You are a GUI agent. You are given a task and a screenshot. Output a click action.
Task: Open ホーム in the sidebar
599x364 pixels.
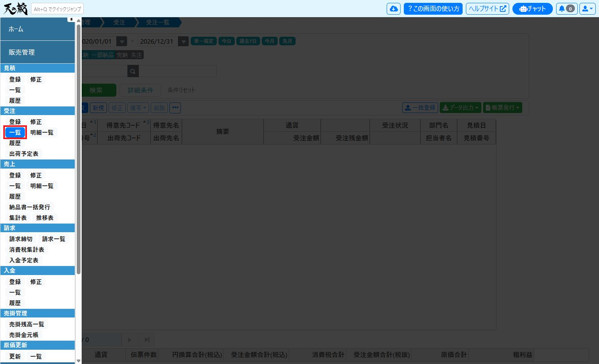pos(38,29)
